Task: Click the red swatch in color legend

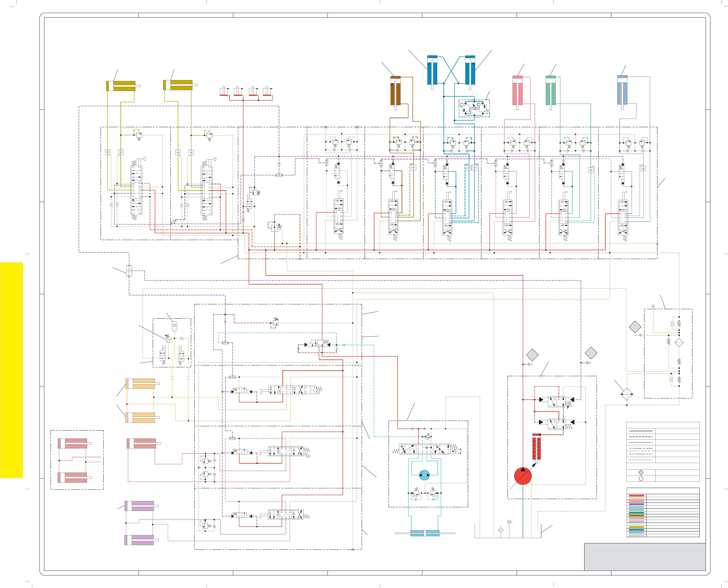Action: 636,495
